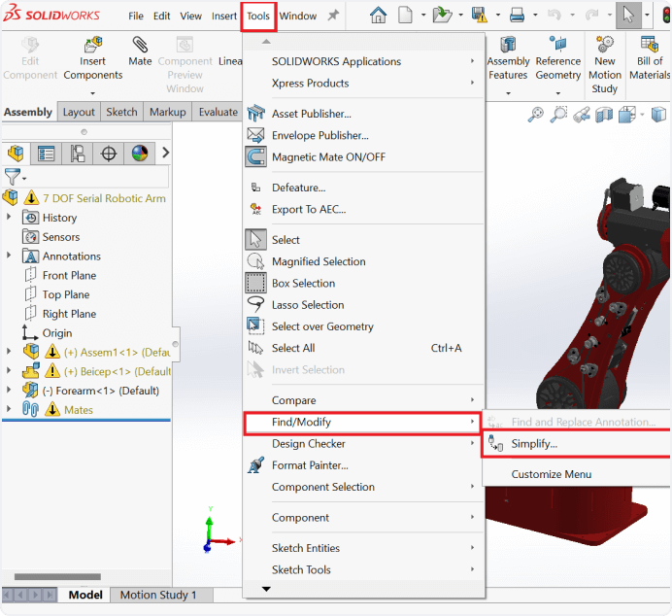Print using the printer icon
This screenshot has width=672, height=616.
pyautogui.click(x=517, y=16)
